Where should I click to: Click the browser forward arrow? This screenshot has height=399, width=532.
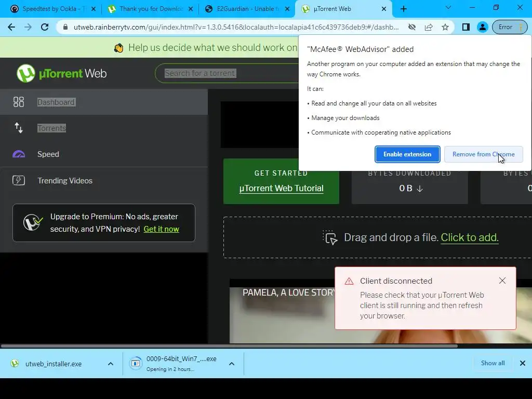tap(28, 27)
